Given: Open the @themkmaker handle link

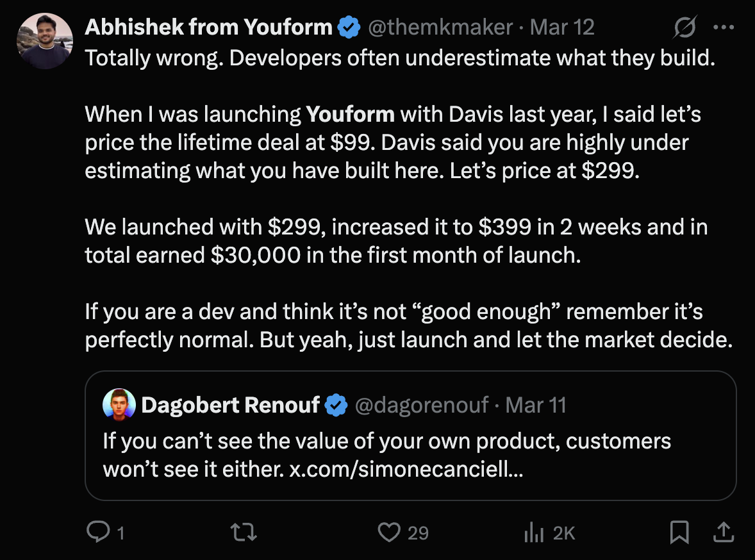Looking at the screenshot, I should tap(440, 28).
